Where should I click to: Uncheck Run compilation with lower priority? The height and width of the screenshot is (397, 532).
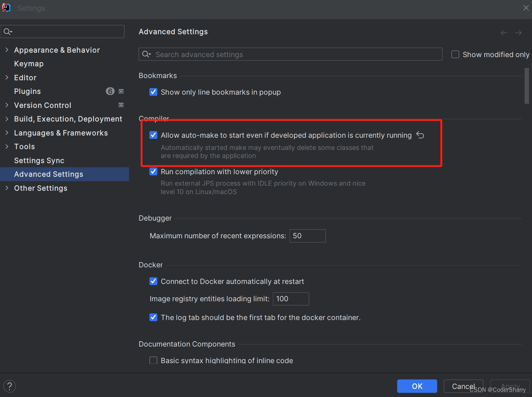click(x=153, y=172)
